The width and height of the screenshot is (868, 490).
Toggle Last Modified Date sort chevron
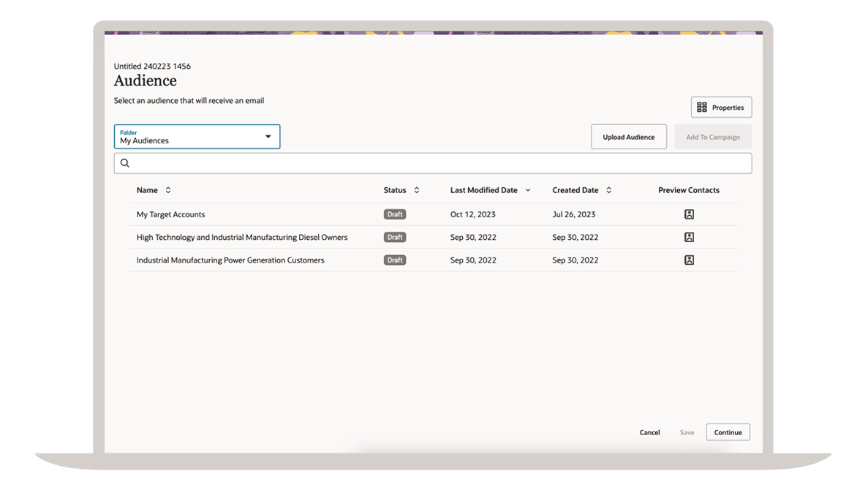pos(528,190)
